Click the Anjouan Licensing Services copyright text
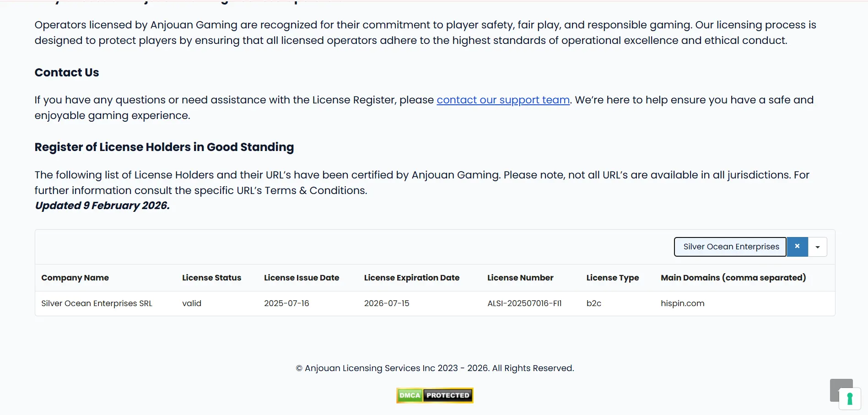The height and width of the screenshot is (415, 868). click(434, 368)
